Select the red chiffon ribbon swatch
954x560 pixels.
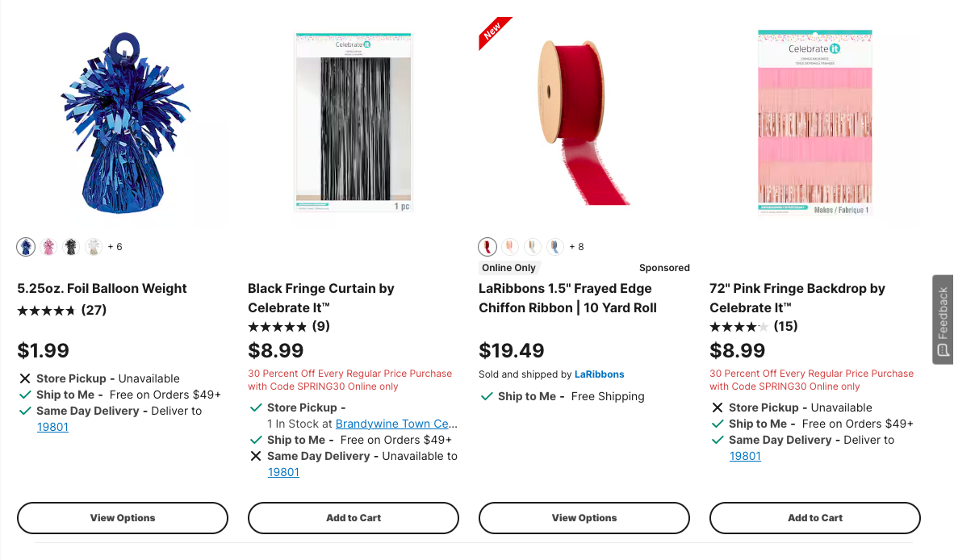(x=487, y=247)
